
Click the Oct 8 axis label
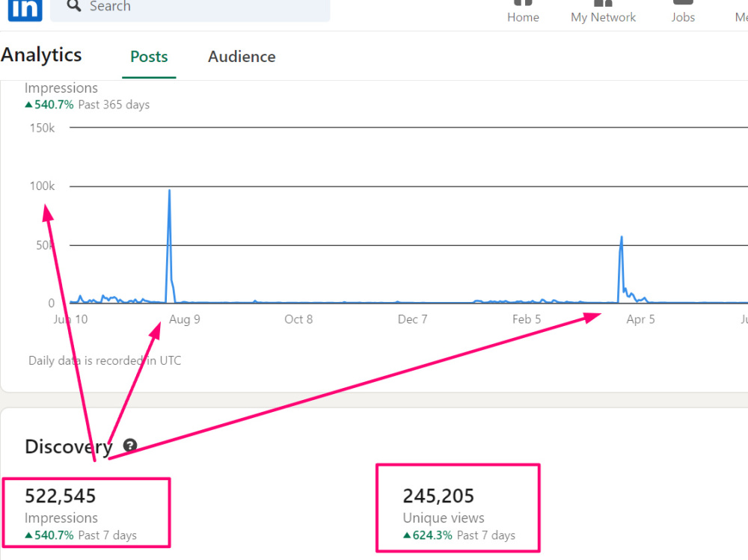click(298, 319)
